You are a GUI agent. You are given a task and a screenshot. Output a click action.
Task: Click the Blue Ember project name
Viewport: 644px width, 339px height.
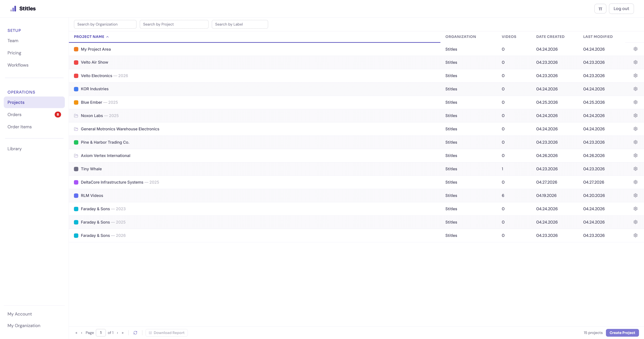[x=92, y=102]
